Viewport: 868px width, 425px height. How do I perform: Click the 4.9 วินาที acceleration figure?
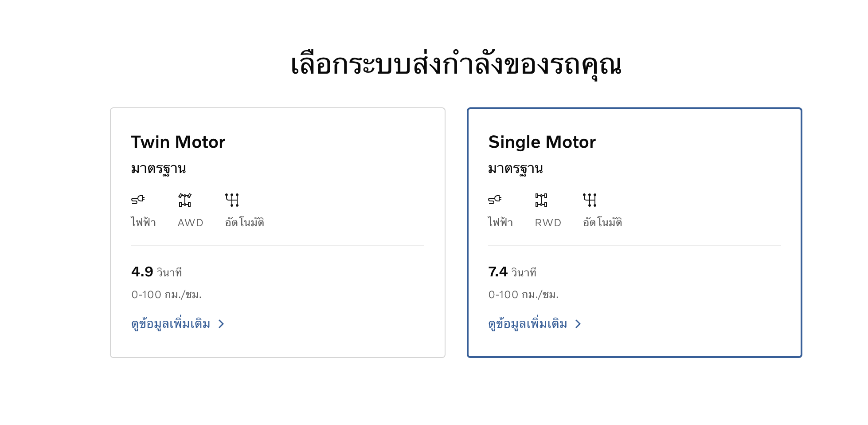point(156,272)
